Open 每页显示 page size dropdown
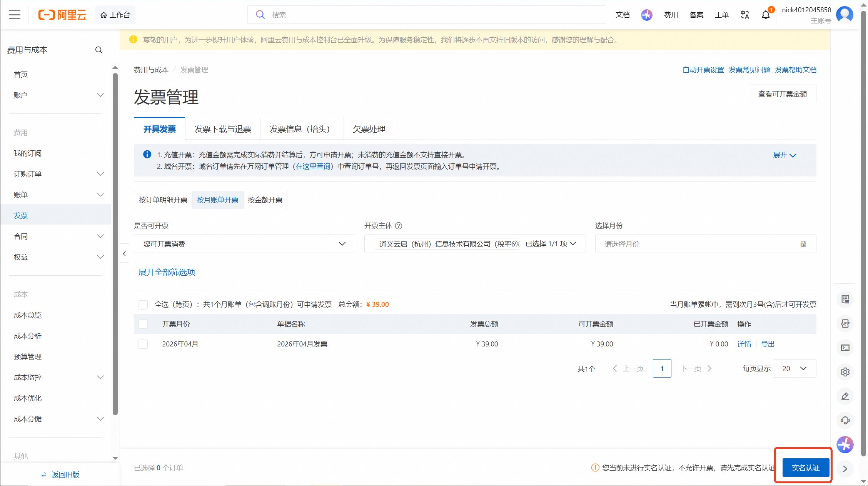The height and width of the screenshot is (486, 868). pos(794,368)
